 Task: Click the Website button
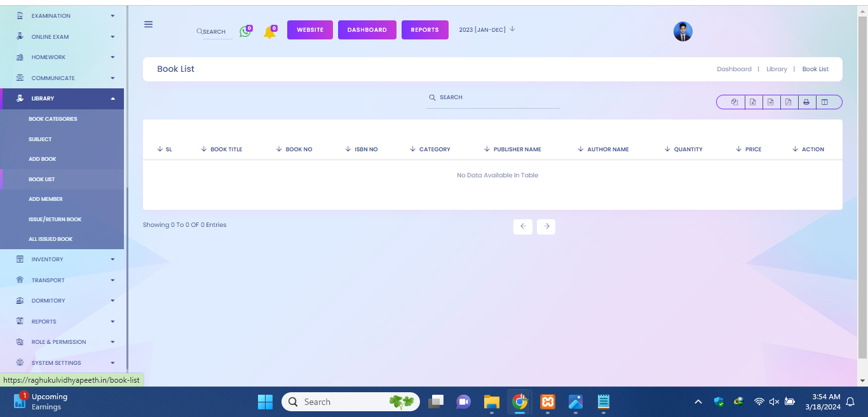coord(310,30)
